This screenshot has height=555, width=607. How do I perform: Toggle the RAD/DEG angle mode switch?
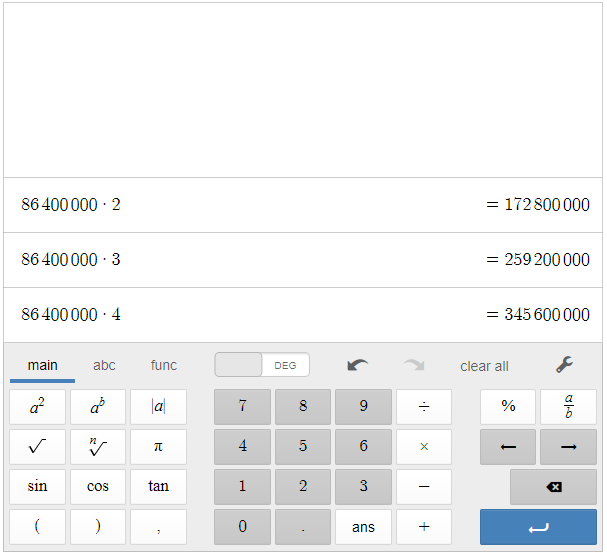[x=262, y=365]
